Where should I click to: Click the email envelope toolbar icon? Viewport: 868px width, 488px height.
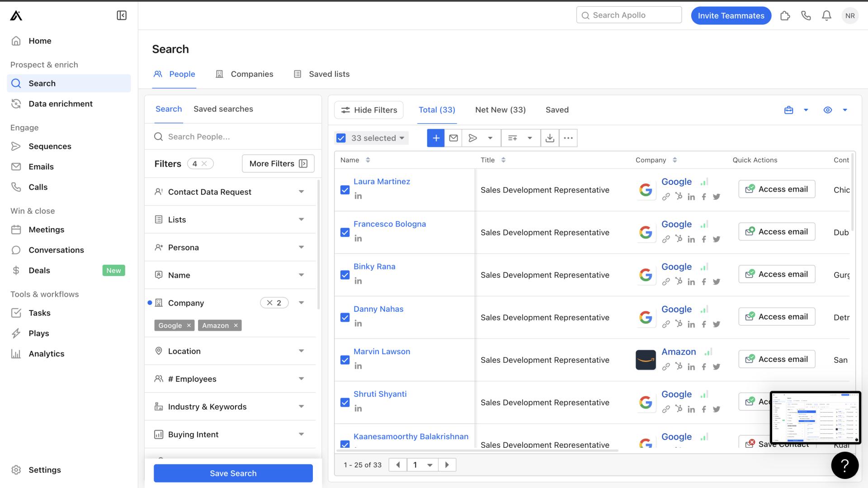pyautogui.click(x=453, y=138)
